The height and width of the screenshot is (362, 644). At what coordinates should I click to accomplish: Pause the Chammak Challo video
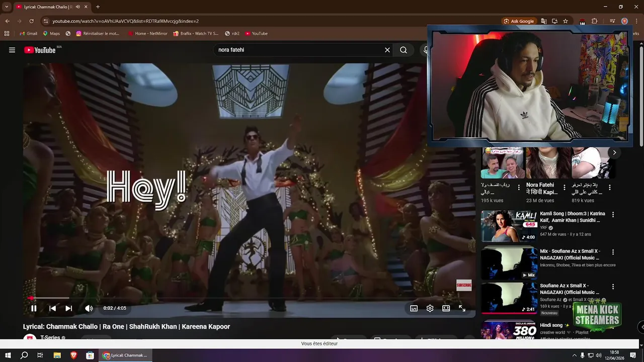tap(34, 308)
